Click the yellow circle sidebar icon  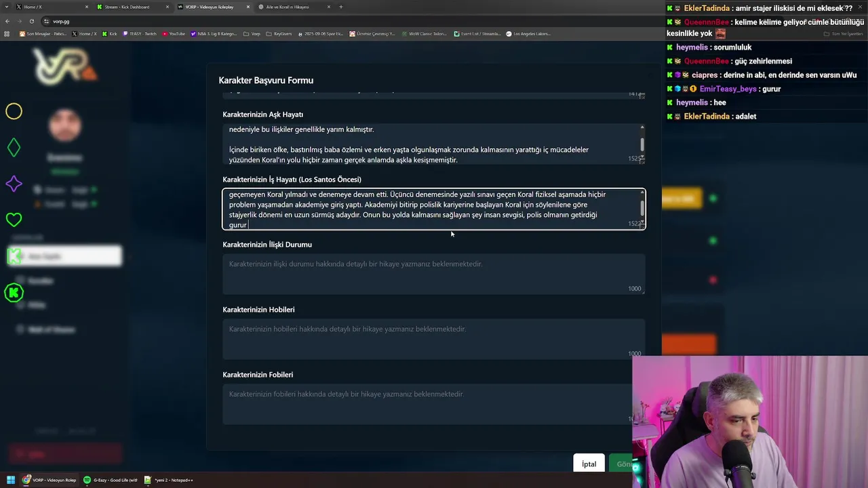[14, 111]
